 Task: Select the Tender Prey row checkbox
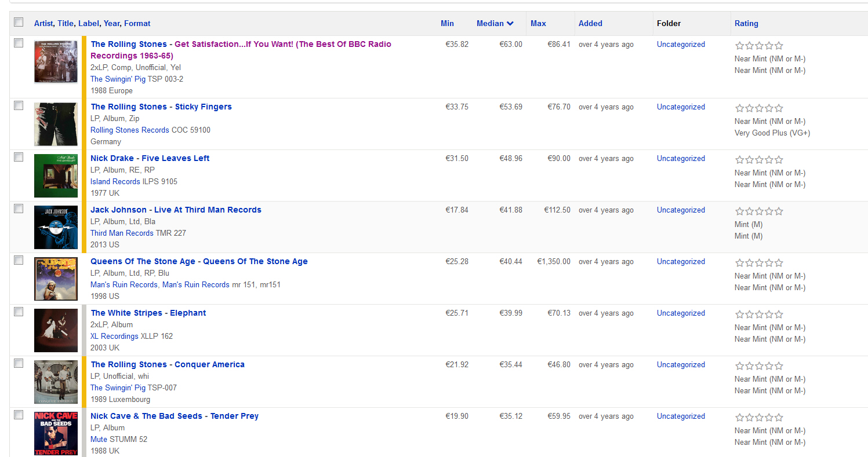point(19,415)
